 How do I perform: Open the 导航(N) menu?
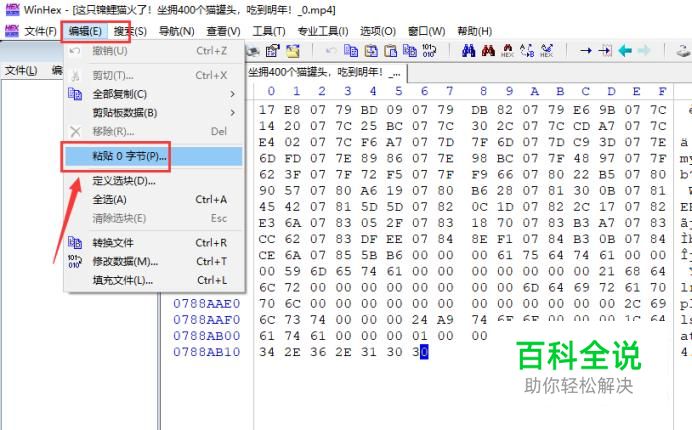177,31
